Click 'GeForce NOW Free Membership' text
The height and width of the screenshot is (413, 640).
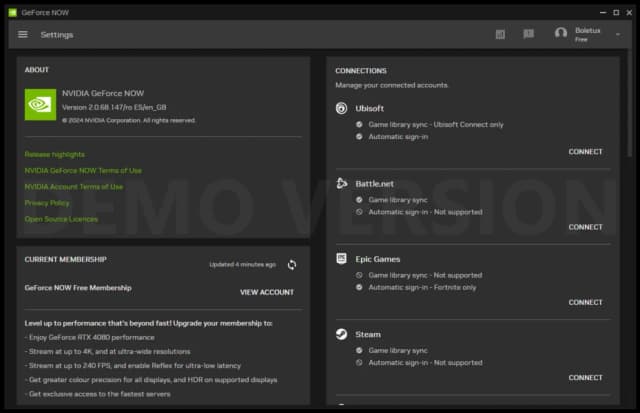[78, 288]
